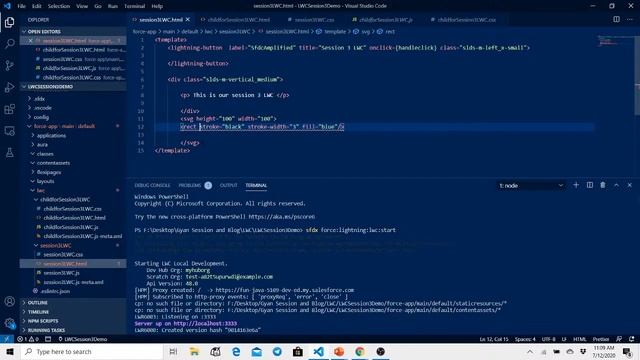Open the localhost:3333 server link
This screenshot has height=360, width=640.
pyautogui.click(x=205, y=323)
